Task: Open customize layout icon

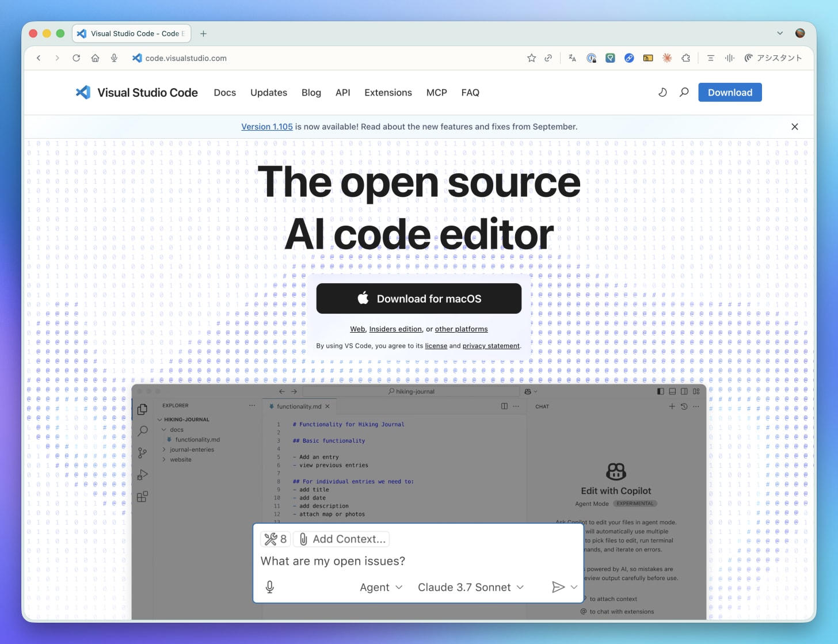Action: (696, 391)
